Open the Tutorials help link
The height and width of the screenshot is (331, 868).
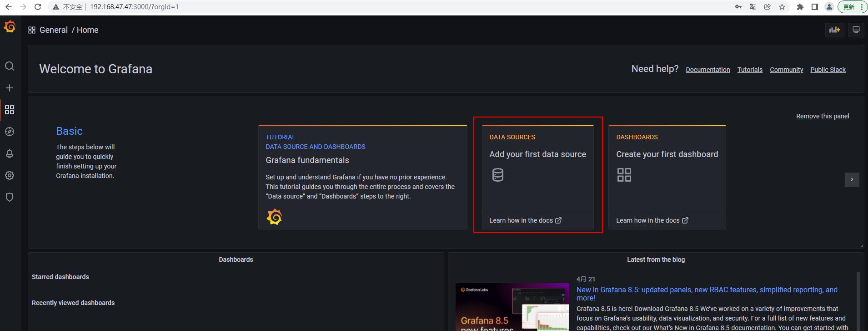pyautogui.click(x=750, y=70)
